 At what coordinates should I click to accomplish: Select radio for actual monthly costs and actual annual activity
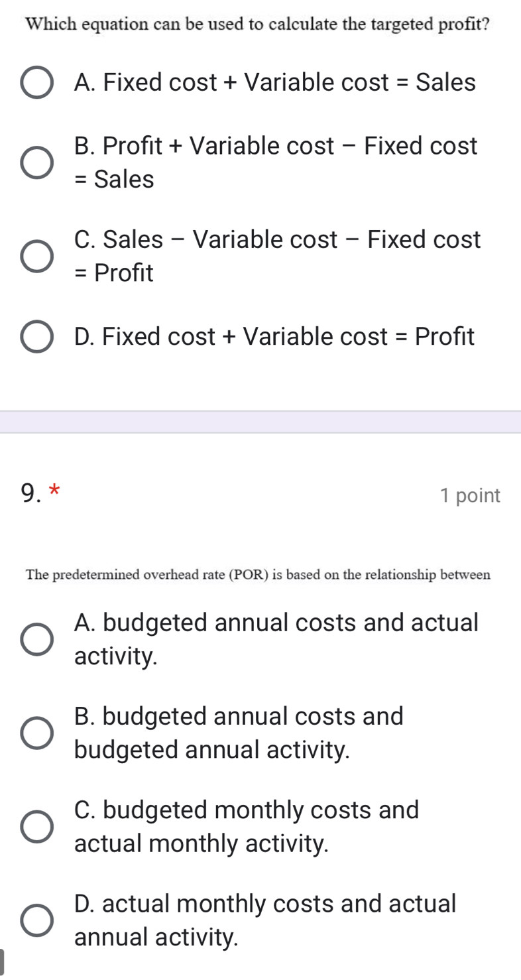click(37, 920)
